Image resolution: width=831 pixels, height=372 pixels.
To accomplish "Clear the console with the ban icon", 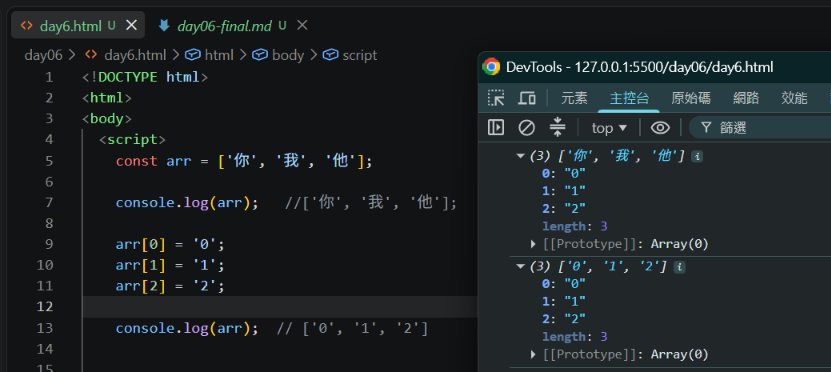I will click(526, 128).
